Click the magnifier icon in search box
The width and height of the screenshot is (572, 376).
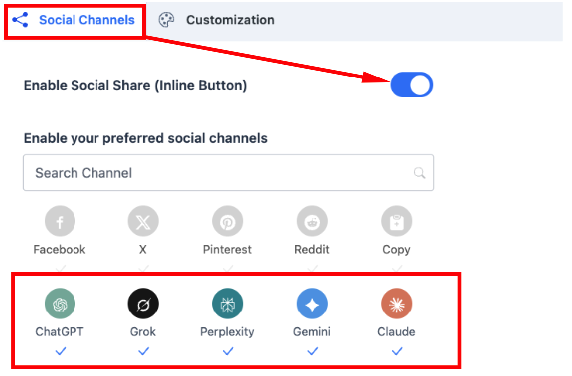point(420,173)
